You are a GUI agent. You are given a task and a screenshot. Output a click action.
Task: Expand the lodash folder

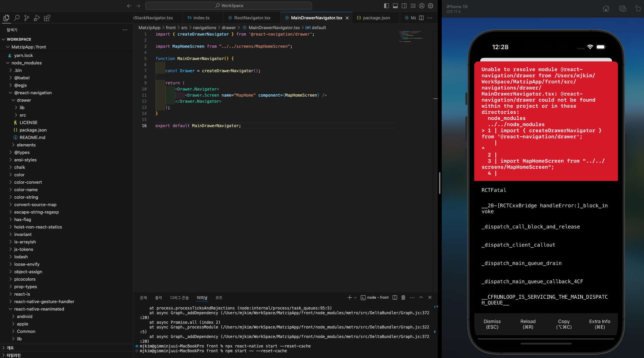click(66, 257)
